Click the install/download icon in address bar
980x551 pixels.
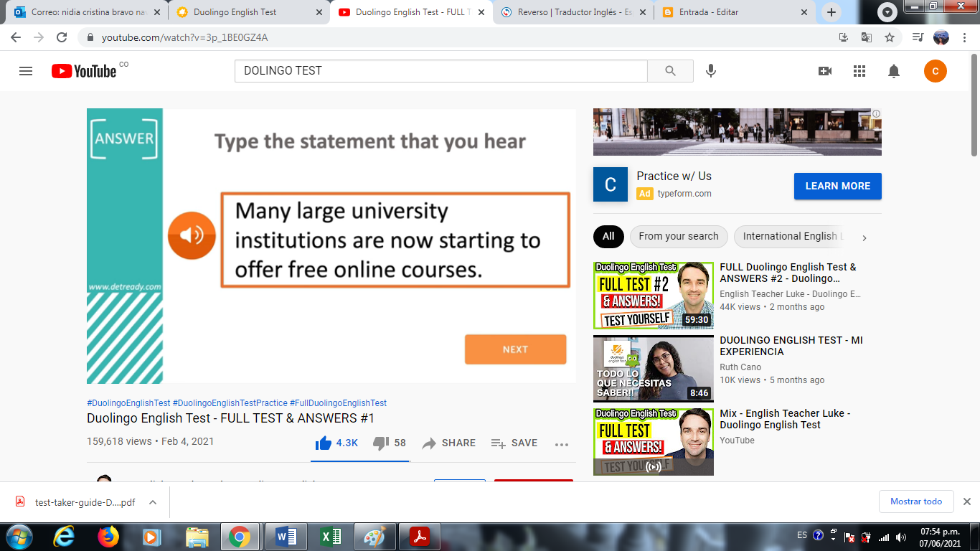tap(844, 37)
